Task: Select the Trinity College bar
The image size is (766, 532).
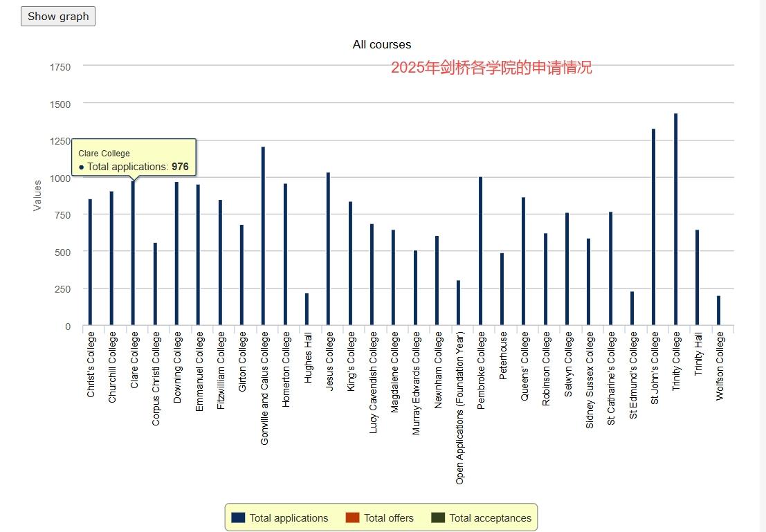Action: click(675, 219)
